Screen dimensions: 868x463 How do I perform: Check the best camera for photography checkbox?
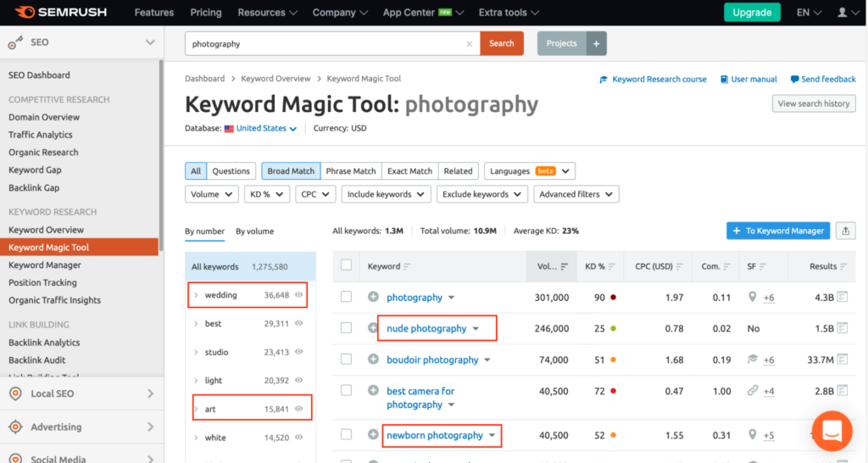click(x=347, y=390)
